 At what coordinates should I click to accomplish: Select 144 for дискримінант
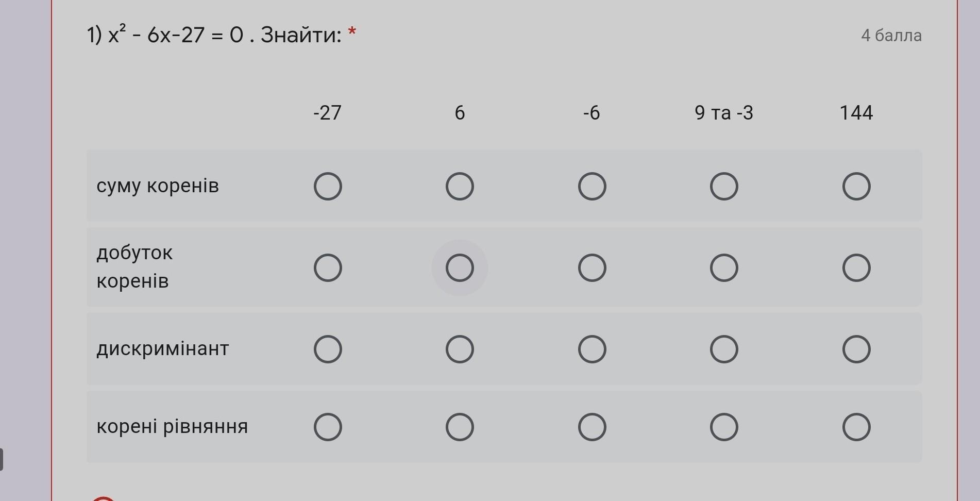pos(856,349)
